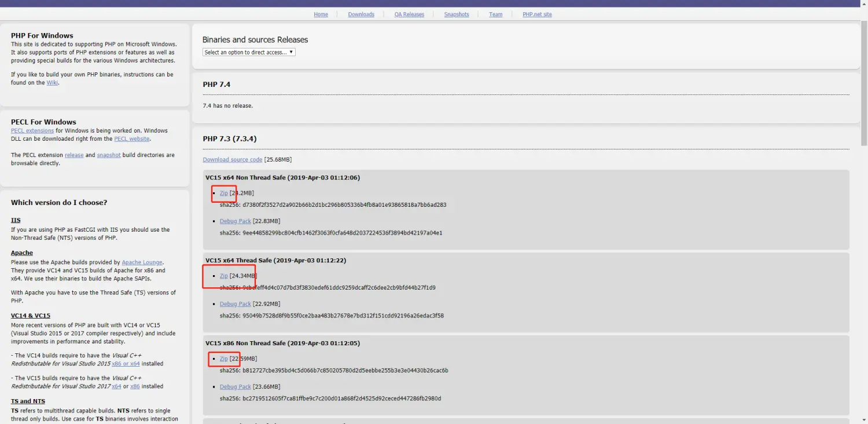Open Snapshots navigation link

click(457, 14)
